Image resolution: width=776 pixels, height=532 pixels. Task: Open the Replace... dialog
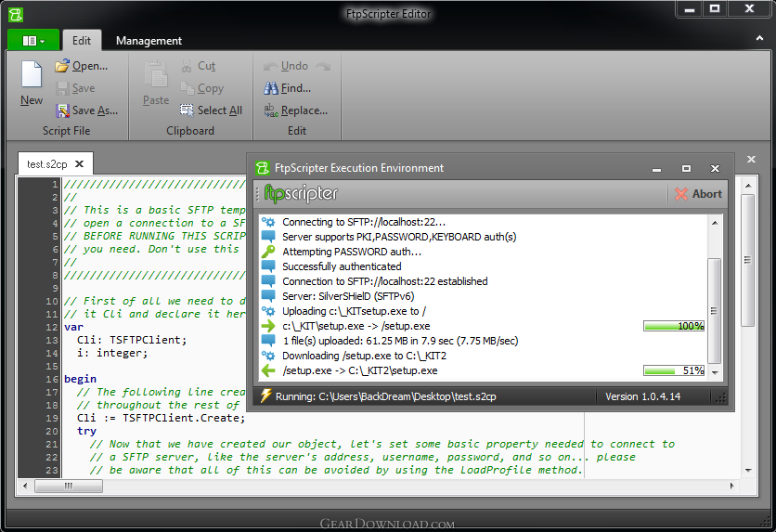(x=296, y=110)
